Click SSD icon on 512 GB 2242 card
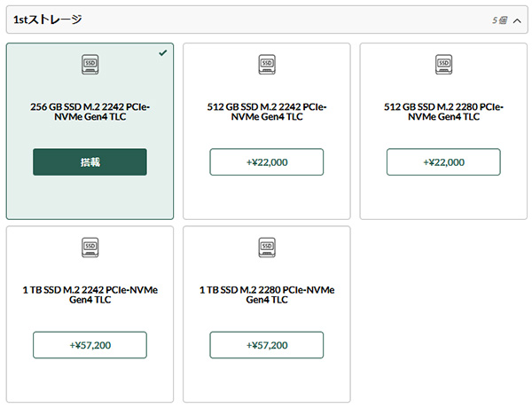Image resolution: width=532 pixels, height=408 pixels. click(267, 65)
